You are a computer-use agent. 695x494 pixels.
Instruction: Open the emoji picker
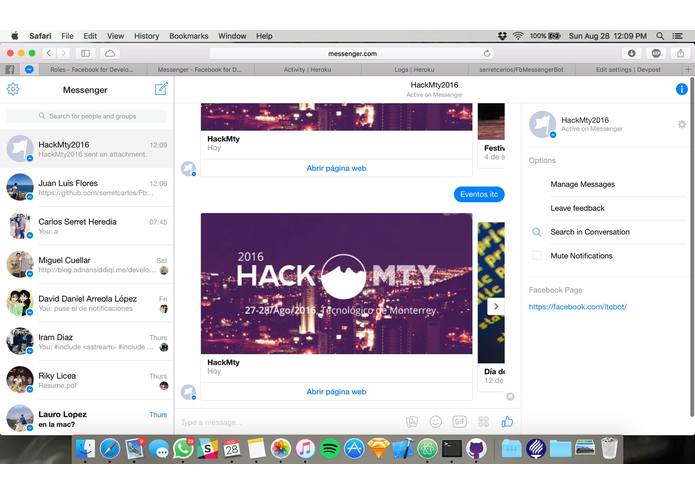point(436,422)
